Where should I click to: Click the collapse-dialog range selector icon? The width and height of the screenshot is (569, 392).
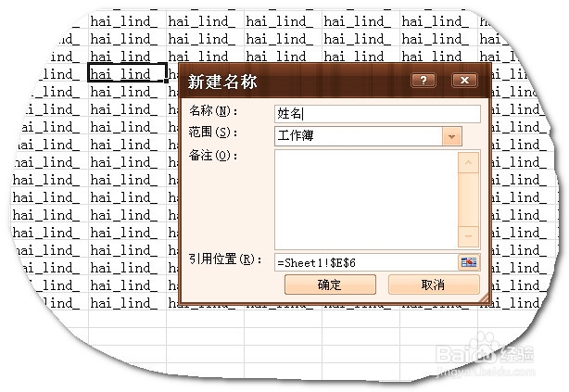[469, 262]
